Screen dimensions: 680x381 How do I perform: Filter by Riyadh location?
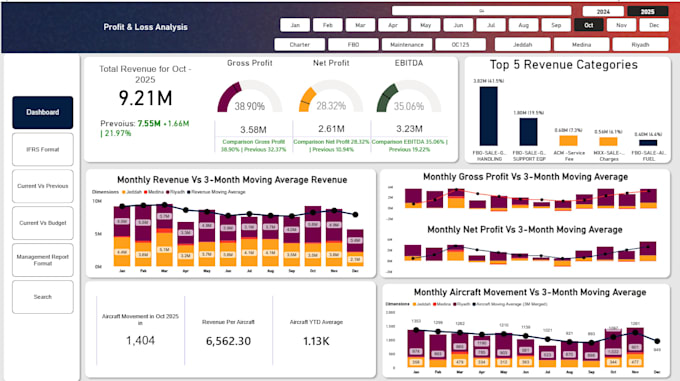pyautogui.click(x=640, y=45)
